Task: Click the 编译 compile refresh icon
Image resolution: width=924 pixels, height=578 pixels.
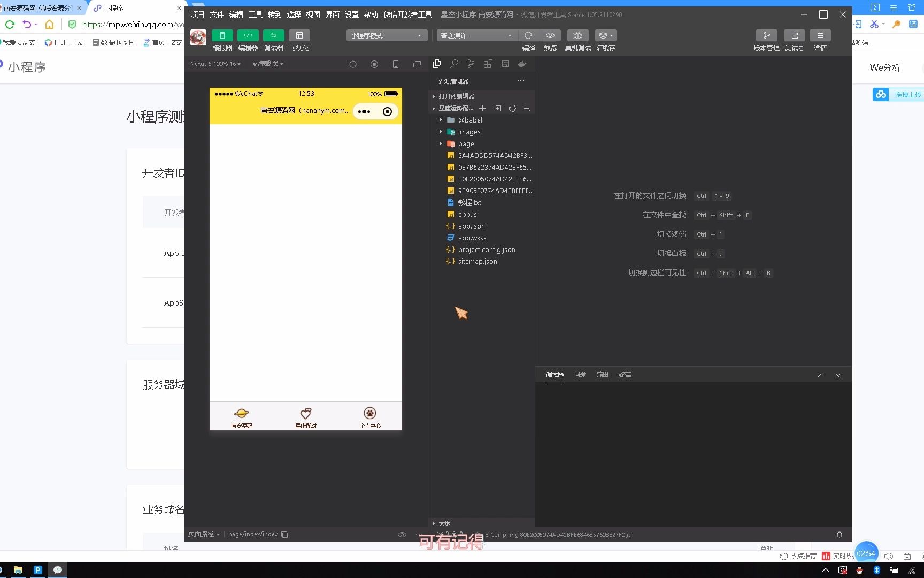Action: (x=528, y=35)
